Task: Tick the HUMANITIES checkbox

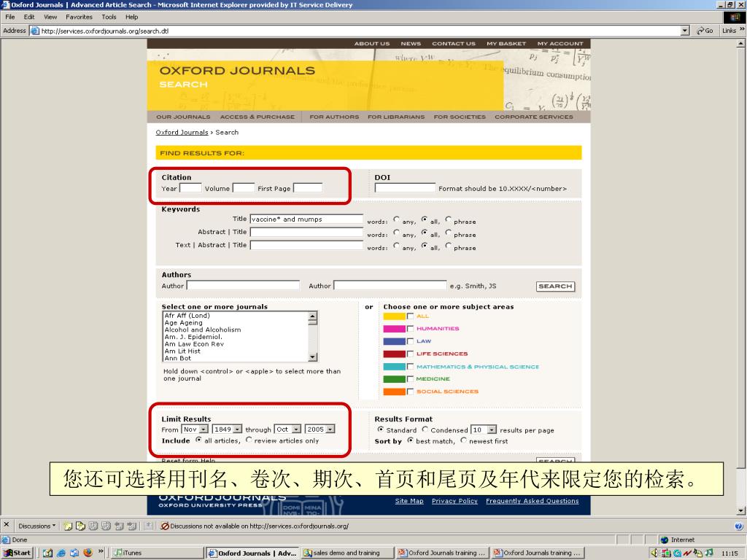Action: tap(410, 329)
